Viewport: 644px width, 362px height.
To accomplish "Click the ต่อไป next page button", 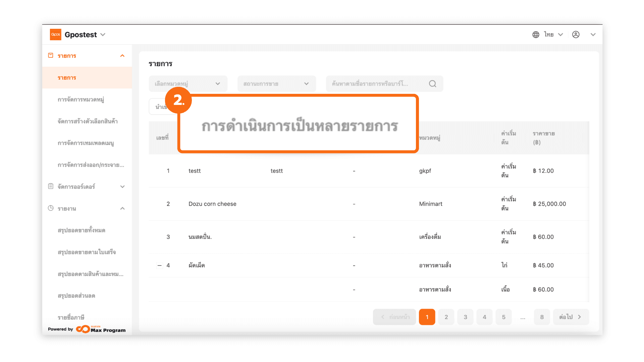I will point(571,317).
